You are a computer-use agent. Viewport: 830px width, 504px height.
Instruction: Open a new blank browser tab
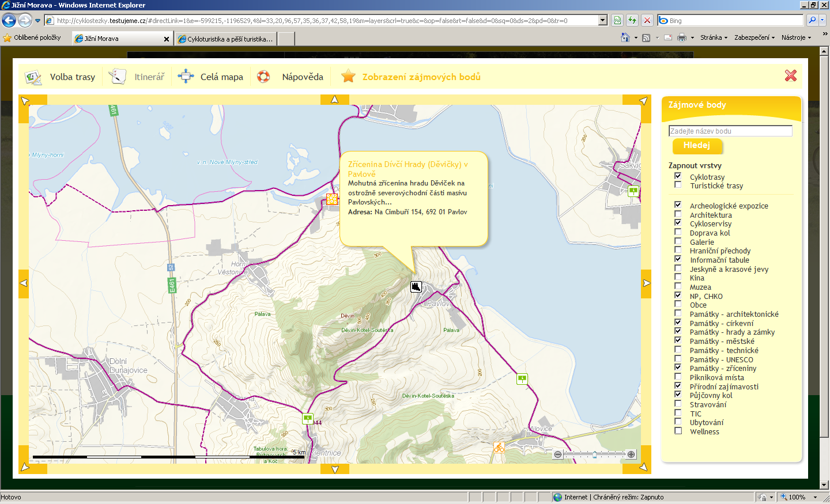[x=286, y=39]
